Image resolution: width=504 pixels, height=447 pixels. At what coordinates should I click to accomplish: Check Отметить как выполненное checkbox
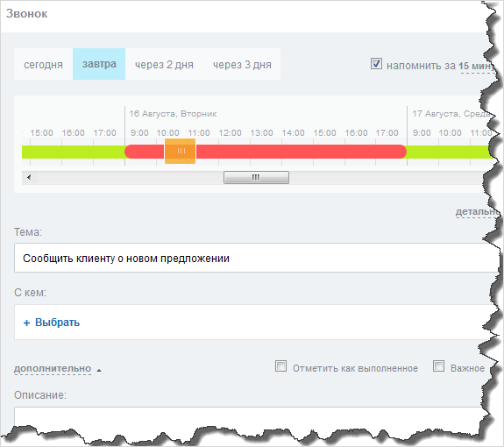[281, 366]
